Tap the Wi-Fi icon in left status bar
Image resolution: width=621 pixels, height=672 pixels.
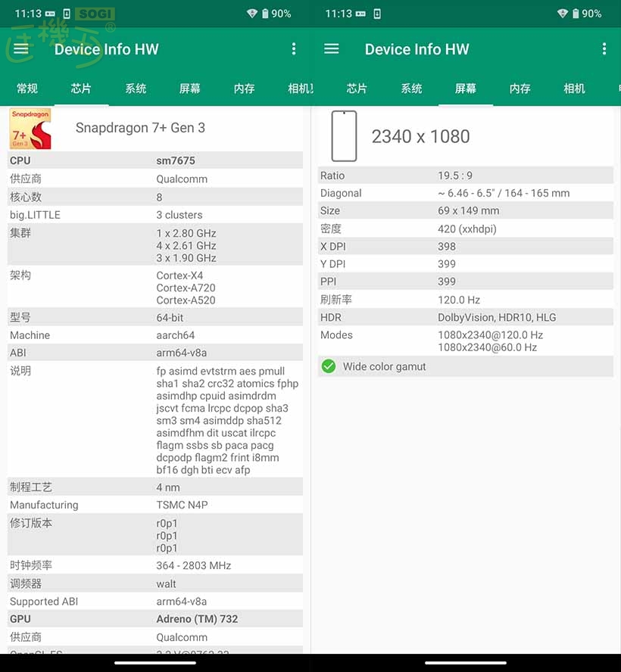[x=252, y=14]
